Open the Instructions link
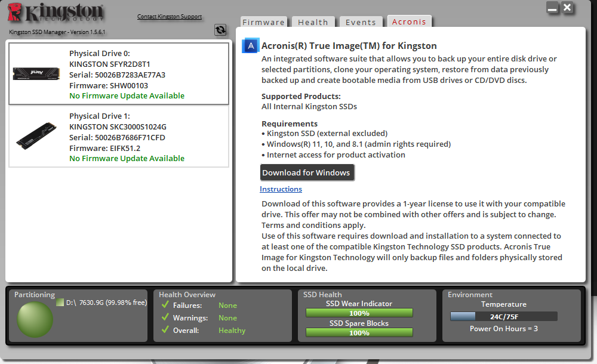 pos(281,189)
